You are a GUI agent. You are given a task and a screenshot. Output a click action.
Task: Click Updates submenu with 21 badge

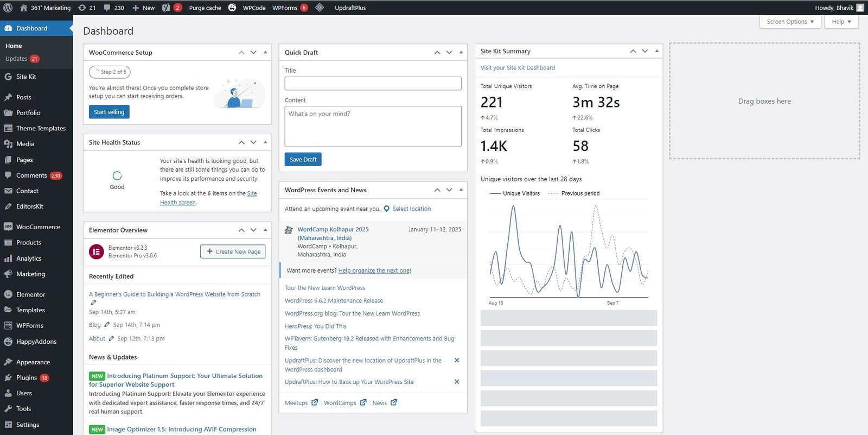22,59
